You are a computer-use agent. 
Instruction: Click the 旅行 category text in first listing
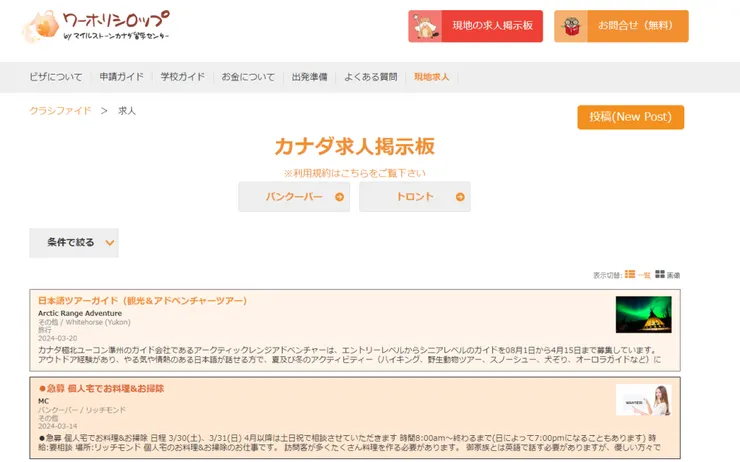tap(45, 330)
